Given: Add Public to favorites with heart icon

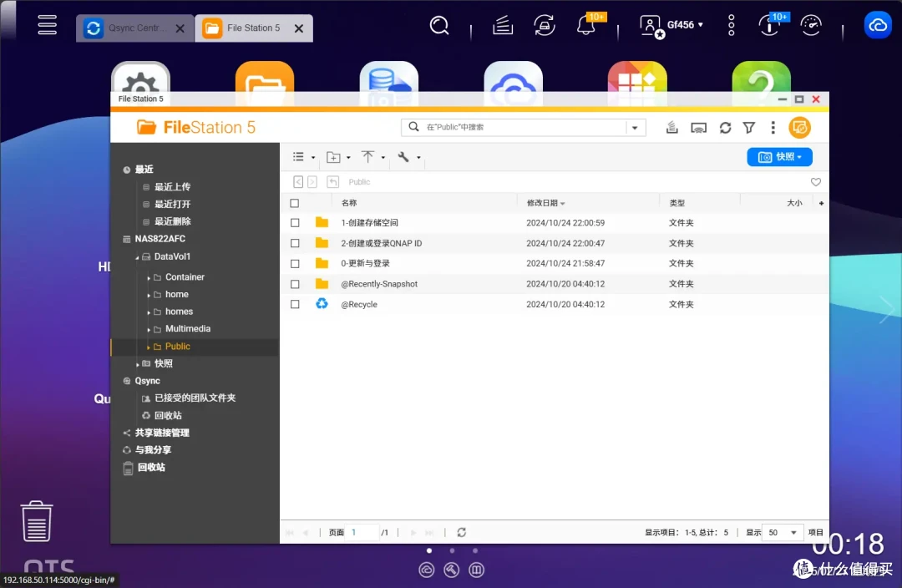Looking at the screenshot, I should coord(816,182).
